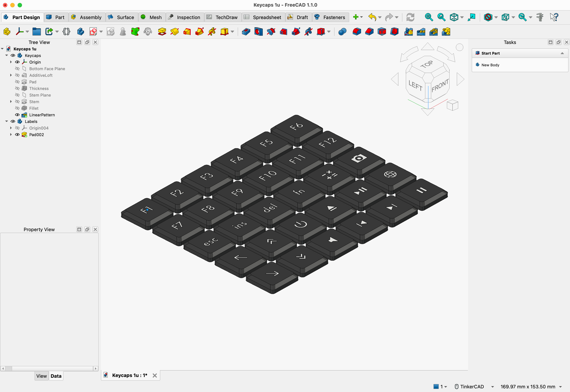Image resolution: width=570 pixels, height=392 pixels.
Task: Click the Create Body icon
Action: point(81,32)
